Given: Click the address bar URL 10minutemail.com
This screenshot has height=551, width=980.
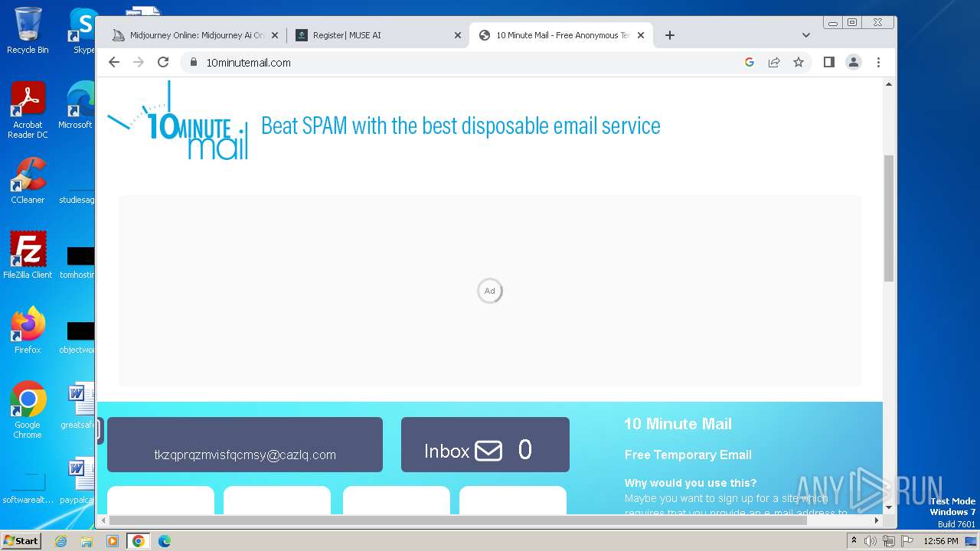Looking at the screenshot, I should click(x=248, y=63).
